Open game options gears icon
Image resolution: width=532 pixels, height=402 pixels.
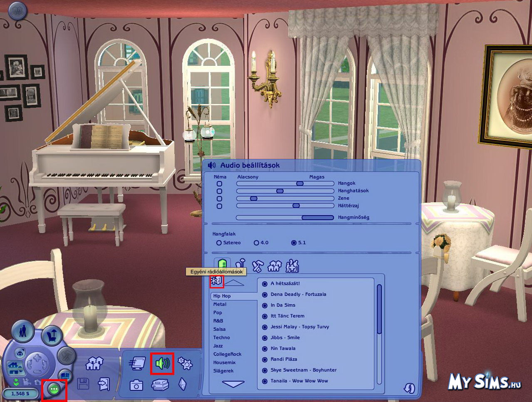185,363
